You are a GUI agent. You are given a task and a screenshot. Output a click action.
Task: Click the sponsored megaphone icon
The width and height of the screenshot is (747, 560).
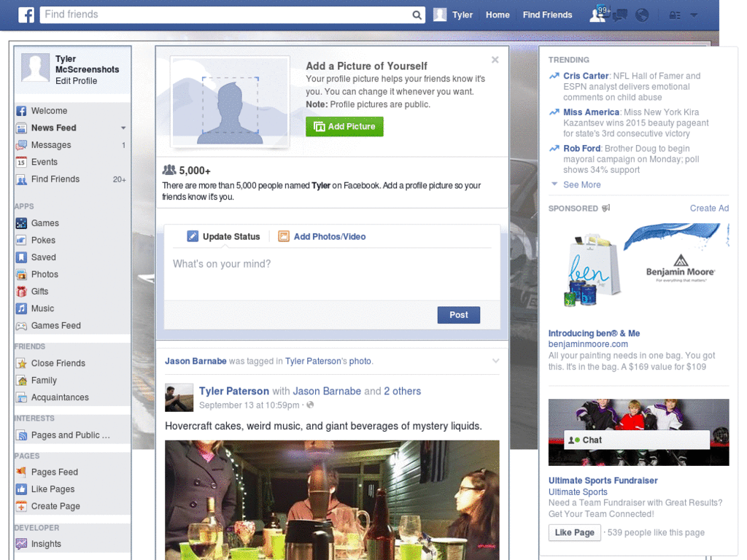pyautogui.click(x=606, y=208)
